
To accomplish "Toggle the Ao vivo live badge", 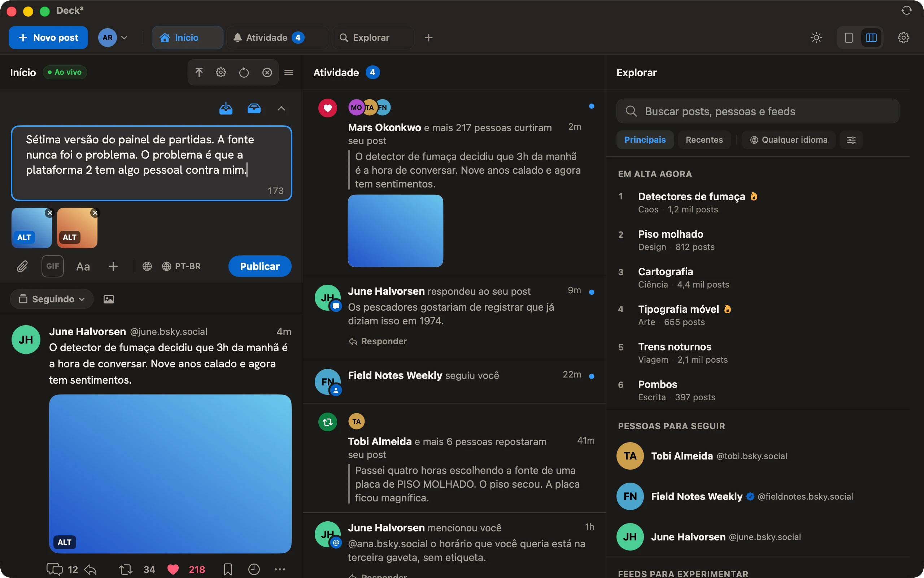I will [65, 72].
